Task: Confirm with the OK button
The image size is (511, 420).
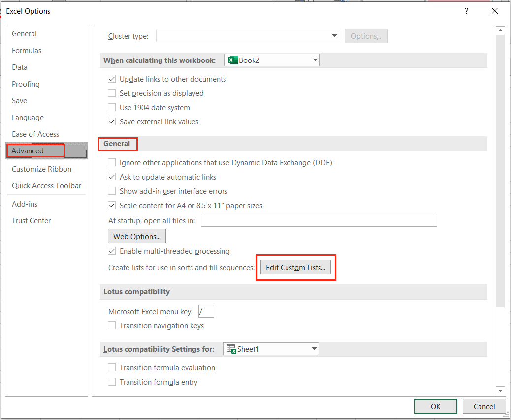Action: [x=435, y=407]
